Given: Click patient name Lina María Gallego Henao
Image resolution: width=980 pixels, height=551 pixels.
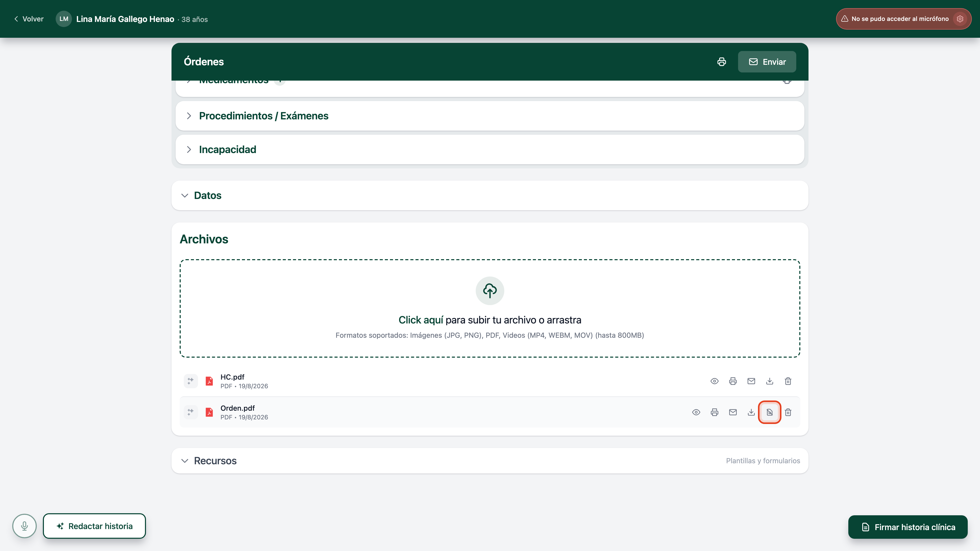Looking at the screenshot, I should pos(125,19).
